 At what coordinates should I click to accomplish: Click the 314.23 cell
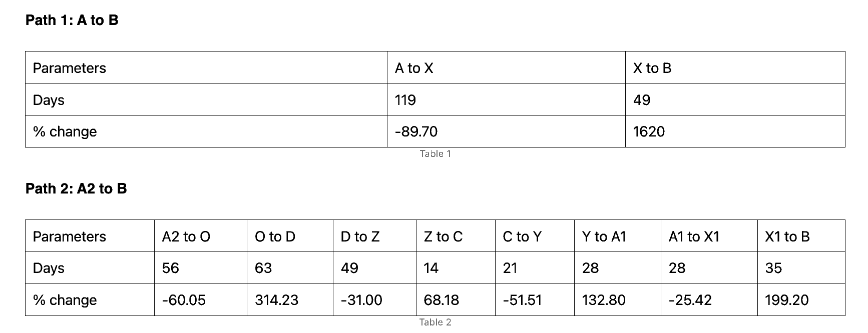coord(290,300)
